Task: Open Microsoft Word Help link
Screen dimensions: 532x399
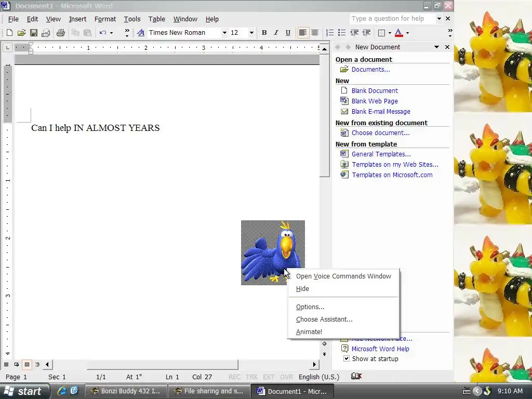Action: pyautogui.click(x=380, y=349)
